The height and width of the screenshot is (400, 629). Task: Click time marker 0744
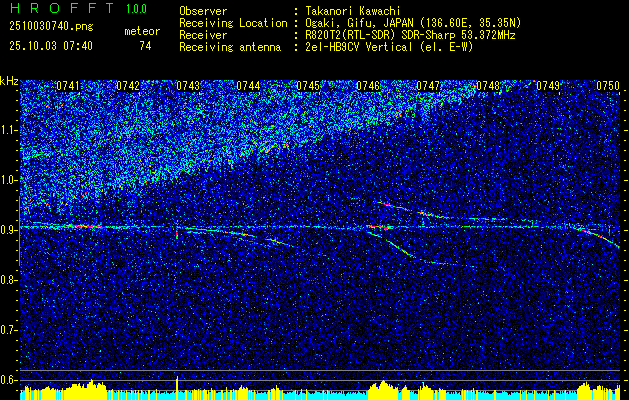pos(248,86)
